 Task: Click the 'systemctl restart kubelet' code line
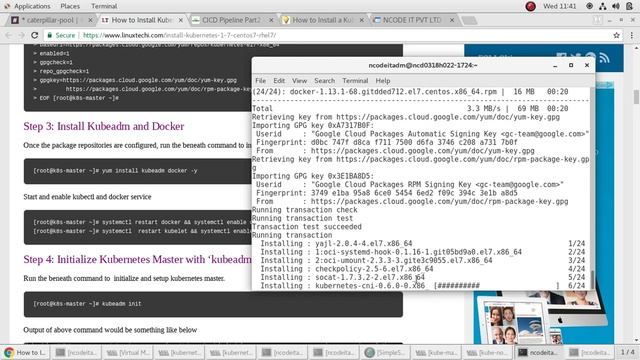click(x=141, y=231)
